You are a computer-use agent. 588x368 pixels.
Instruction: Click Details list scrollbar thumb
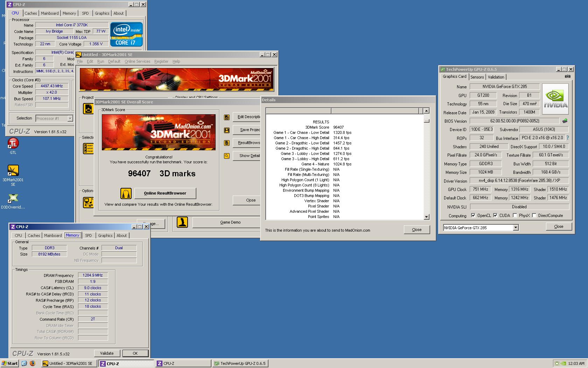[426, 121]
